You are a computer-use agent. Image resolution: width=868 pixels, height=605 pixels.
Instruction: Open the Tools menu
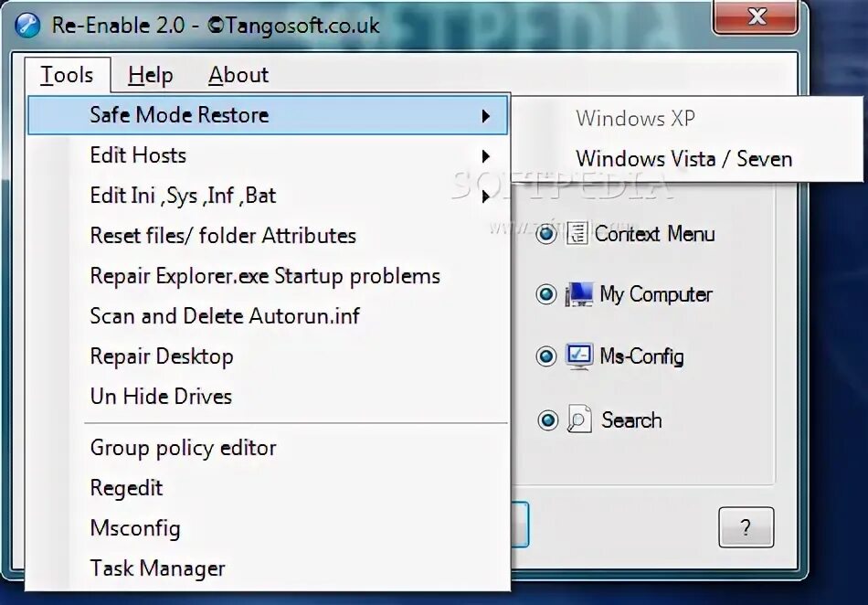67,75
